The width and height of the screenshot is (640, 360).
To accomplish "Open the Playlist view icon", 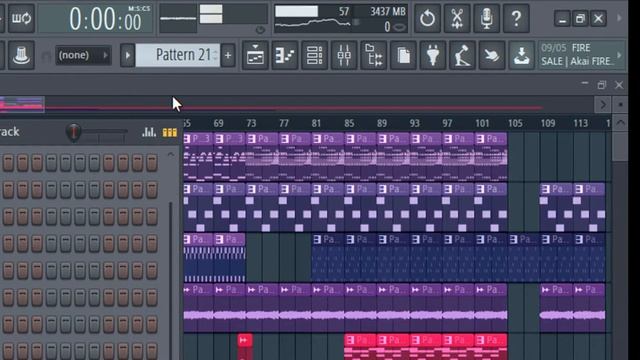I will click(255, 55).
